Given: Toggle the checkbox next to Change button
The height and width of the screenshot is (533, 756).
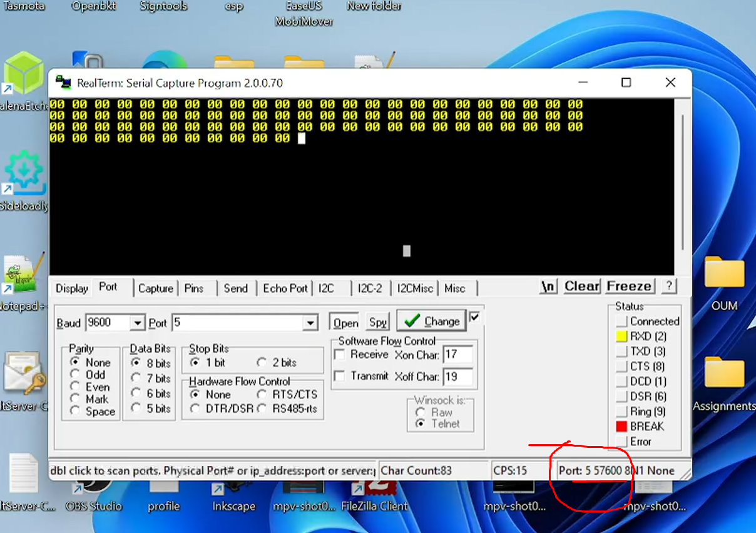Looking at the screenshot, I should point(474,317).
